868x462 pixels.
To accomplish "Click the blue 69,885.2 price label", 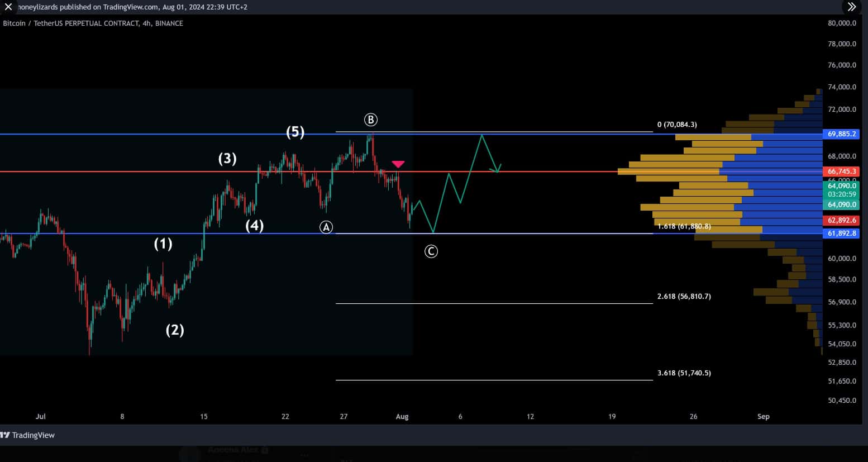I will [841, 134].
